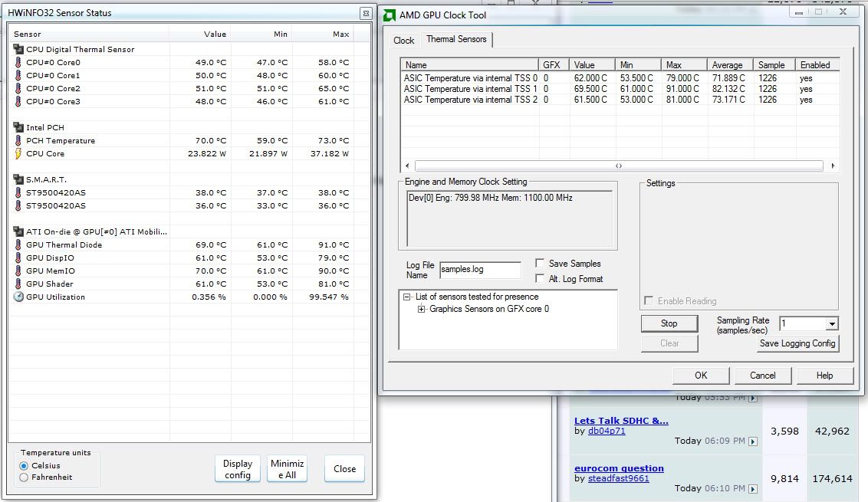The image size is (868, 502).
Task: Click Cancel in AMD GPU Clock Tool
Action: click(x=762, y=376)
